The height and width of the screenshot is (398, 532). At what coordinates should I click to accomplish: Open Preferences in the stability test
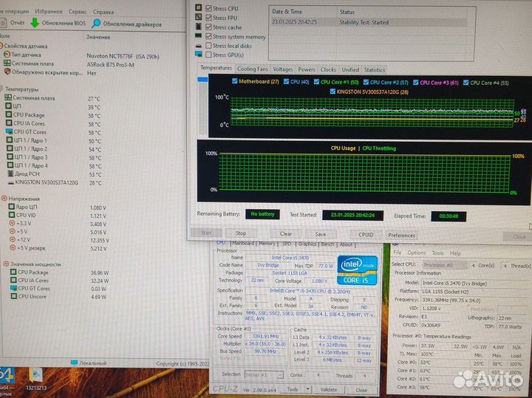tap(401, 235)
